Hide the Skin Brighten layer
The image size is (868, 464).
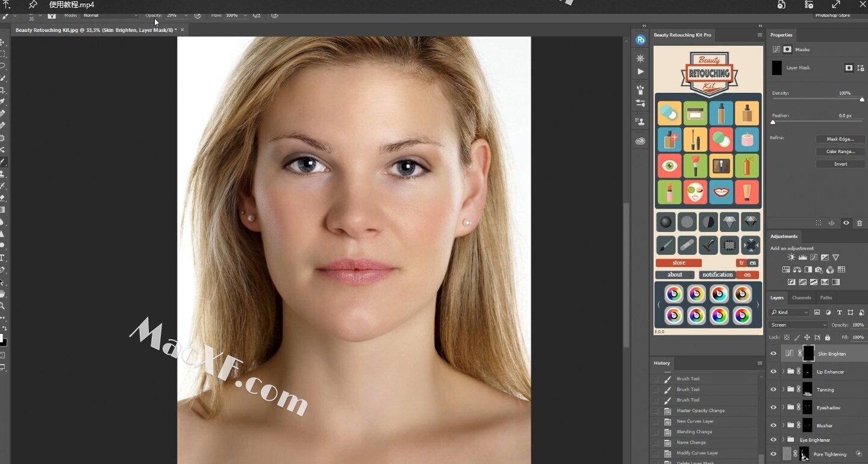pyautogui.click(x=773, y=354)
